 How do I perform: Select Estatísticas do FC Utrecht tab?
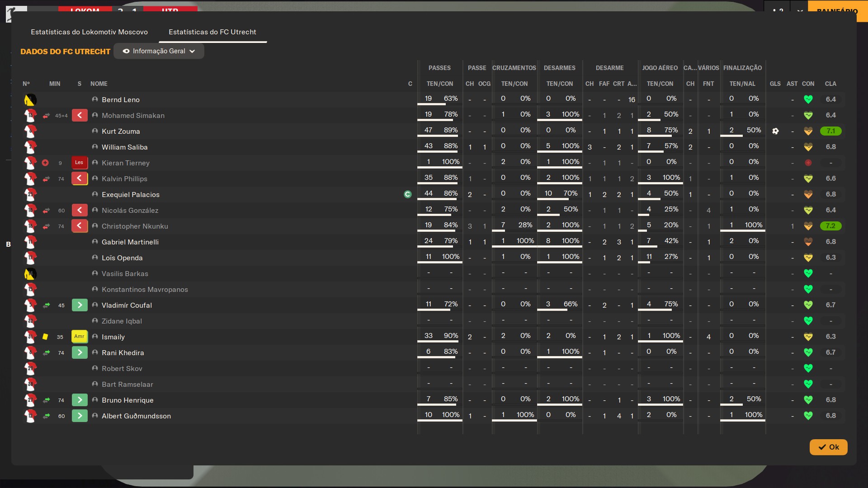click(x=212, y=32)
